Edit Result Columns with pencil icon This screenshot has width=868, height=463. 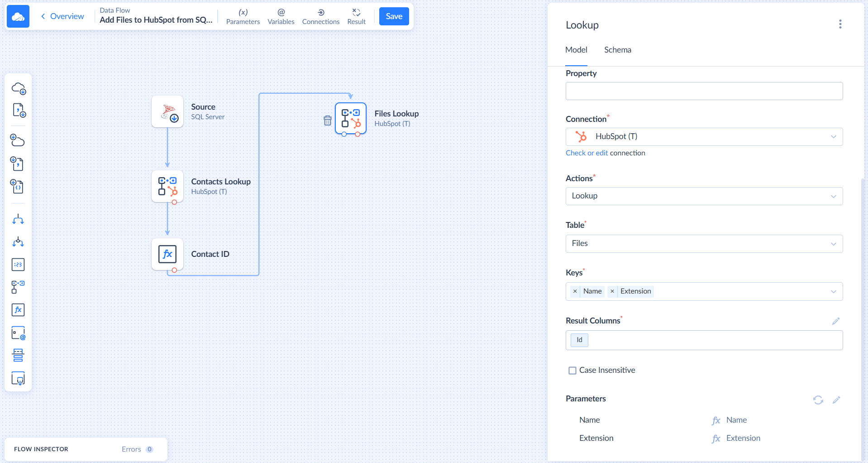click(835, 321)
